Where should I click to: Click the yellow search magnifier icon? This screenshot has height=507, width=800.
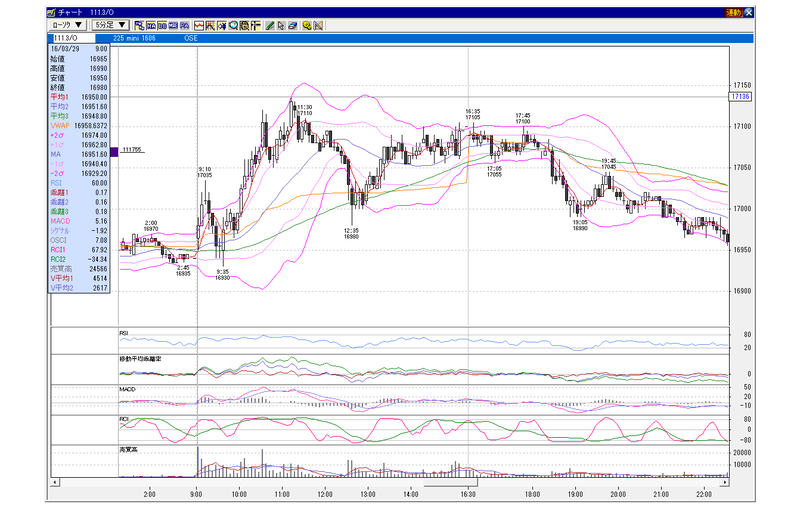pos(307,26)
